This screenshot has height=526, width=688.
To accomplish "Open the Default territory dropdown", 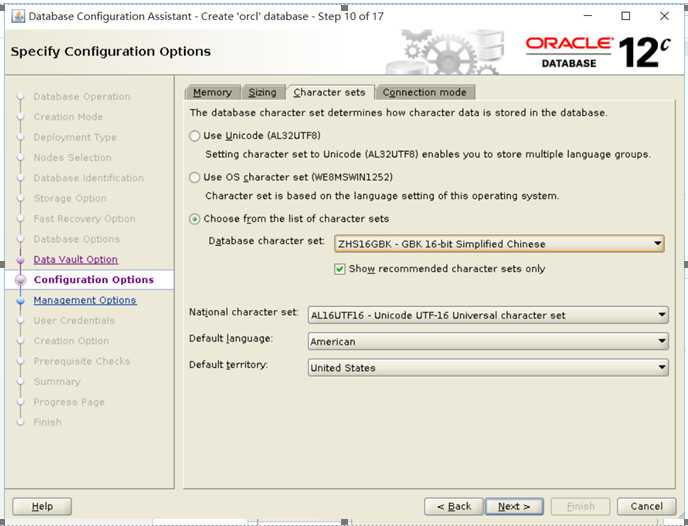I will click(x=488, y=368).
